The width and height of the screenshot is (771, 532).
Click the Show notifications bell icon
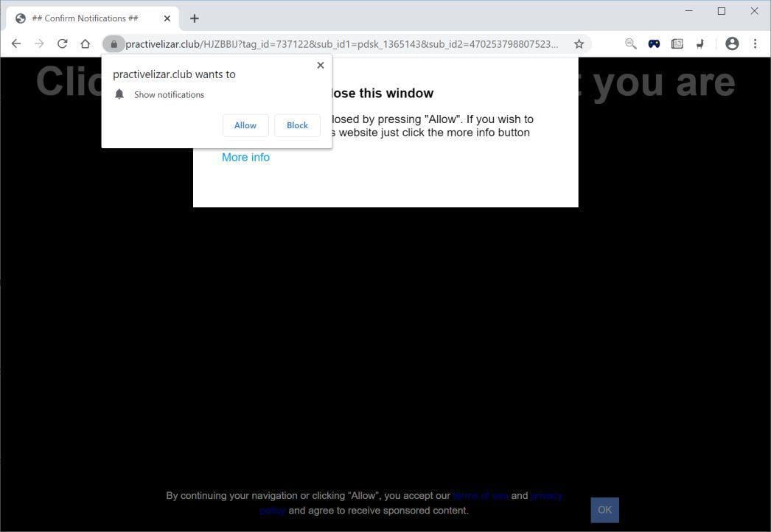119,94
